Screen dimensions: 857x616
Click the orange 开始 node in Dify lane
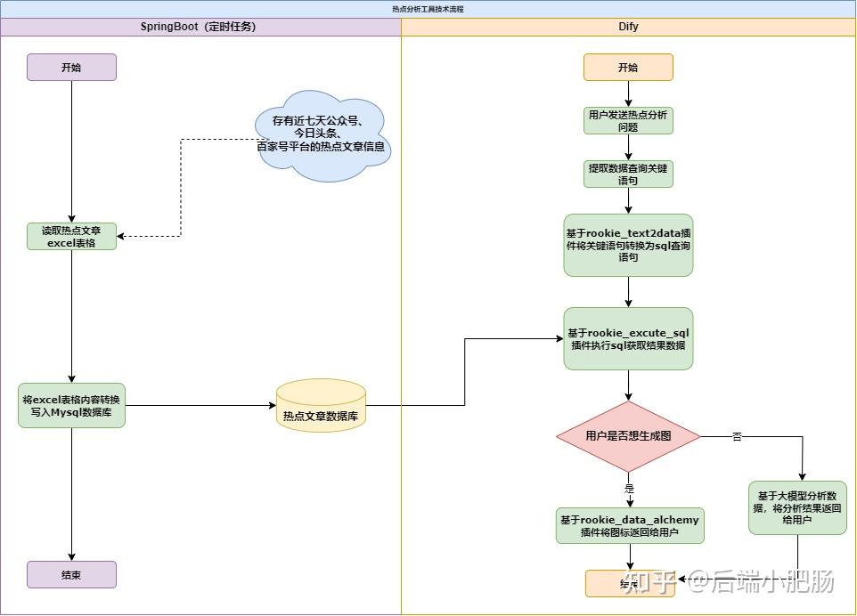628,67
